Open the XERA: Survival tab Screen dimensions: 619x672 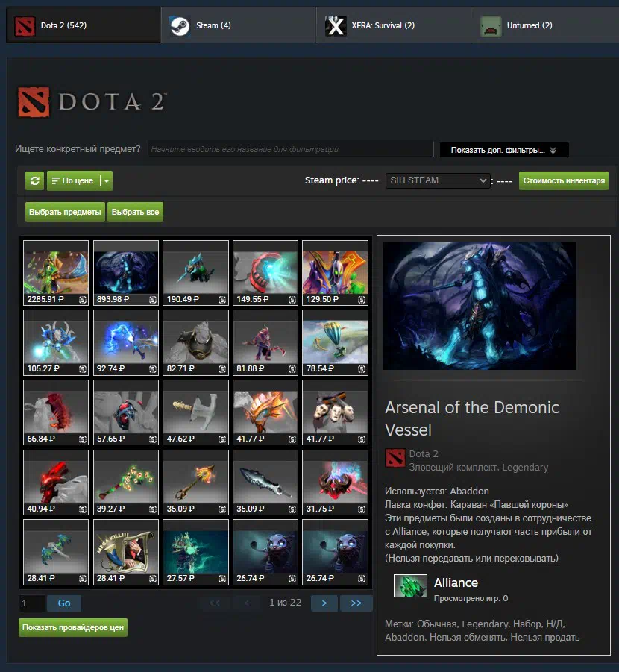[393, 25]
